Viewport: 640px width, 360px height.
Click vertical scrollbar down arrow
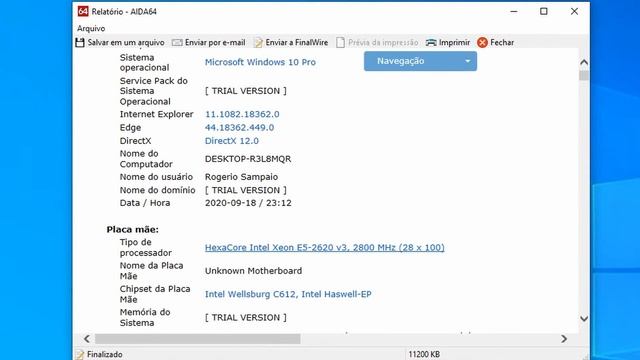(584, 319)
